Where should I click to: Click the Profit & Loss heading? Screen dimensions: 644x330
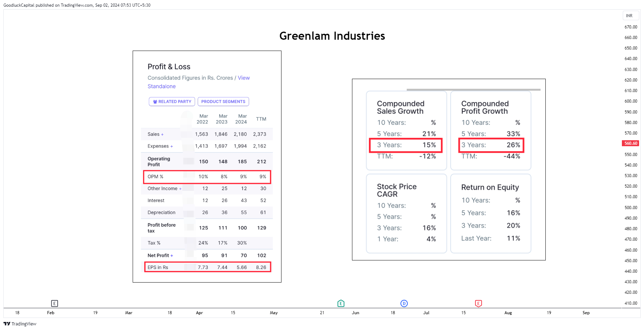[169, 67]
